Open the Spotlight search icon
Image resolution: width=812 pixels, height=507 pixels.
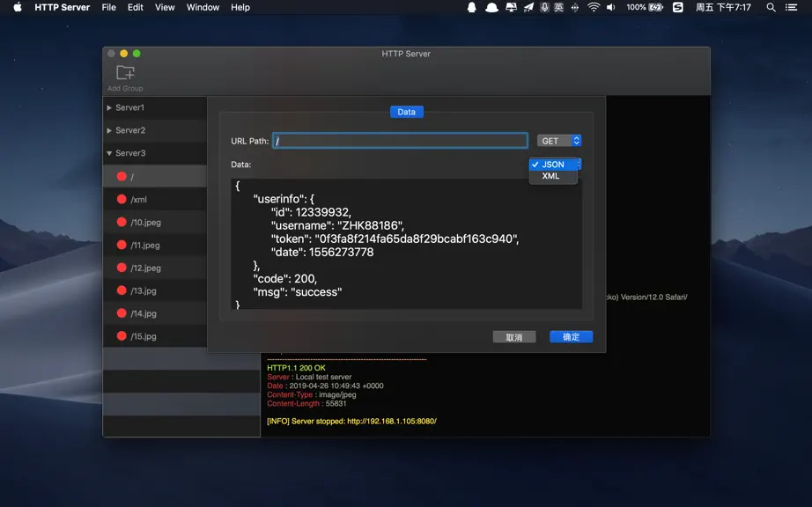tap(771, 7)
